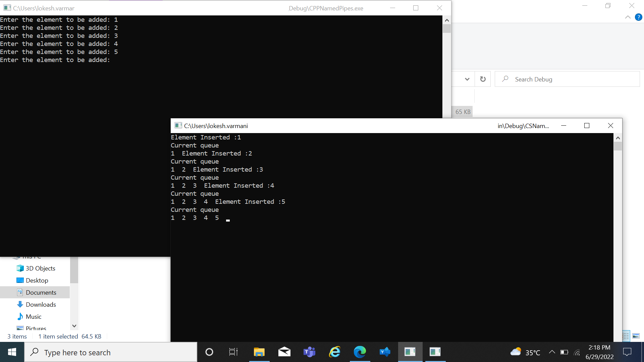The image size is (644, 362).
Task: Show hidden system tray icons
Action: [552, 352]
